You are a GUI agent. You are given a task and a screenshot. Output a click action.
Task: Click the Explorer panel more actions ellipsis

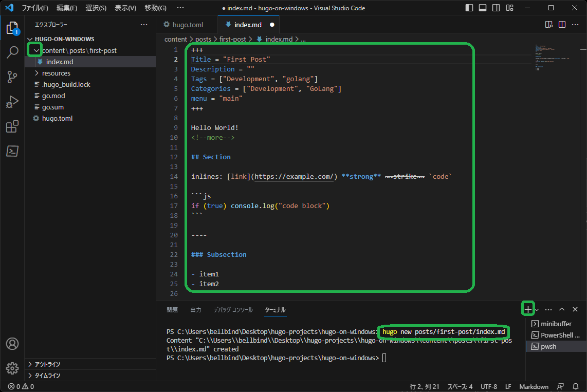pyautogui.click(x=144, y=25)
